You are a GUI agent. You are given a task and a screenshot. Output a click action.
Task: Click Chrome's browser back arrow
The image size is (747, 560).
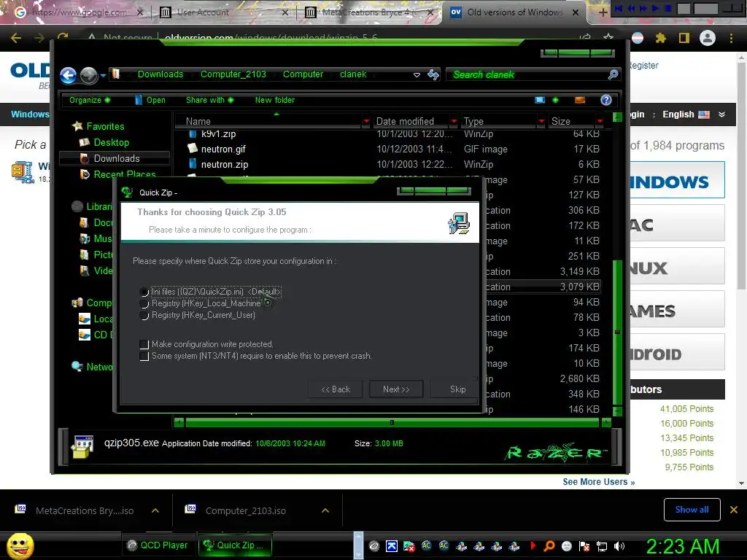tap(16, 38)
